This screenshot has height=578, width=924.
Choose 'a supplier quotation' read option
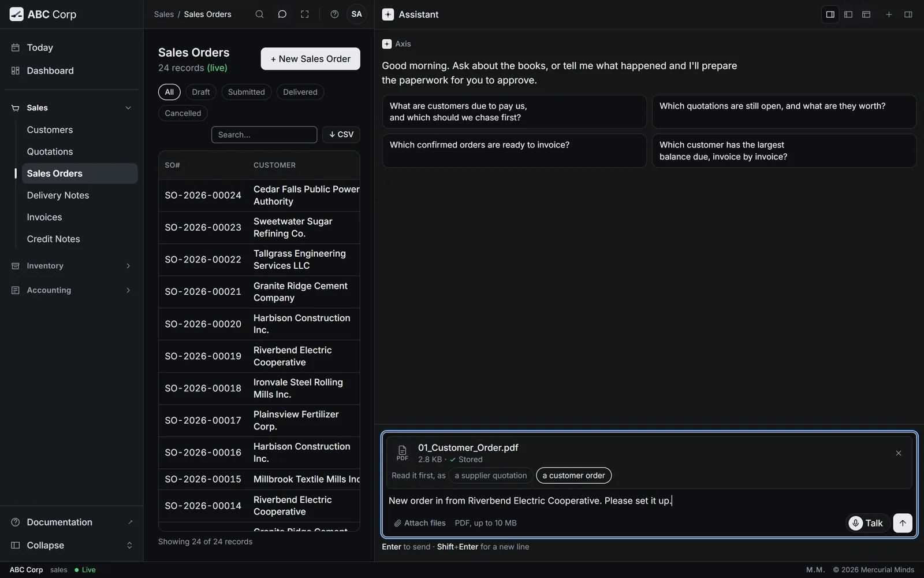pos(491,476)
